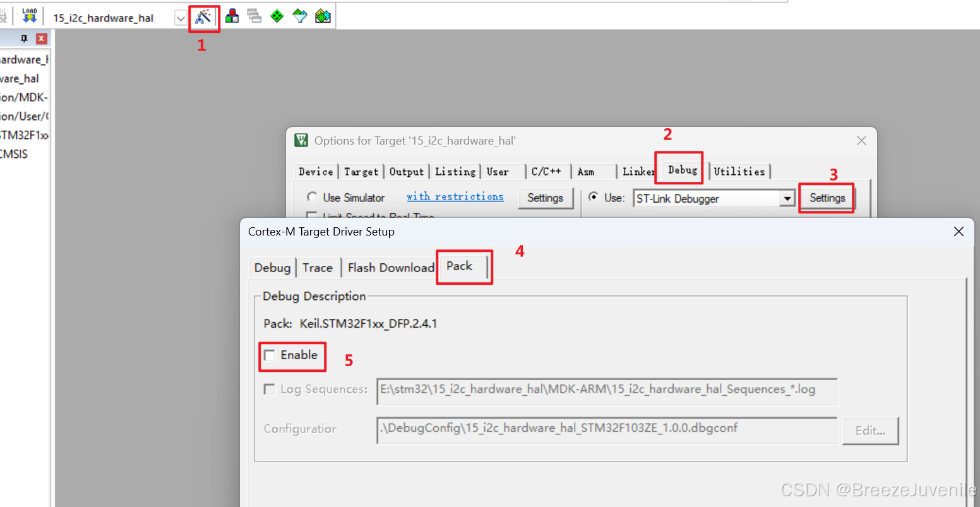
Task: Click 'Pack: Keil.STM32F1xx_DFP.2.4.1' text
Action: click(x=350, y=324)
